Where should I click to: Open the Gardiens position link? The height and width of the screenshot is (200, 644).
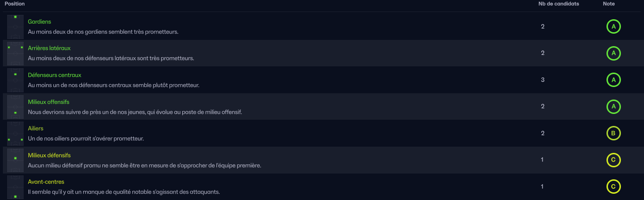39,22
